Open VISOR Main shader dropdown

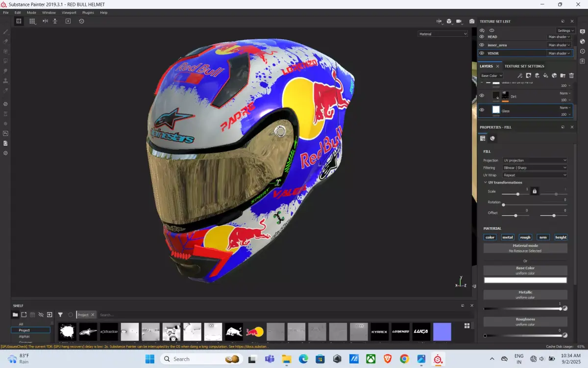(559, 53)
